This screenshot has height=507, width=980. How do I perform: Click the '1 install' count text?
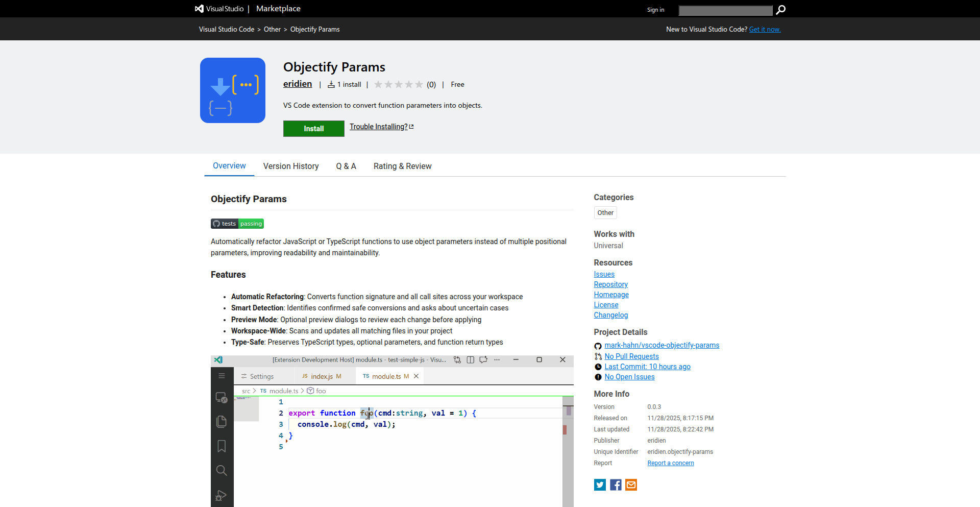349,84
